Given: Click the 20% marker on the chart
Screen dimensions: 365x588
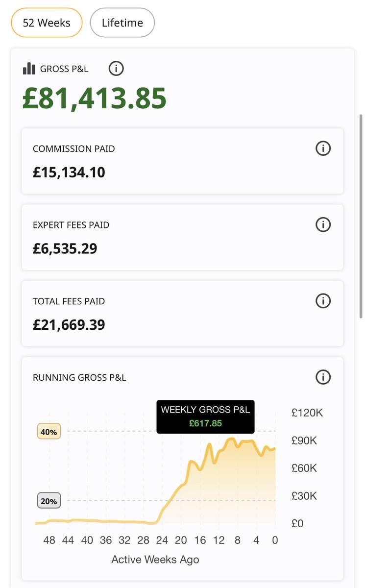Looking at the screenshot, I should (49, 501).
